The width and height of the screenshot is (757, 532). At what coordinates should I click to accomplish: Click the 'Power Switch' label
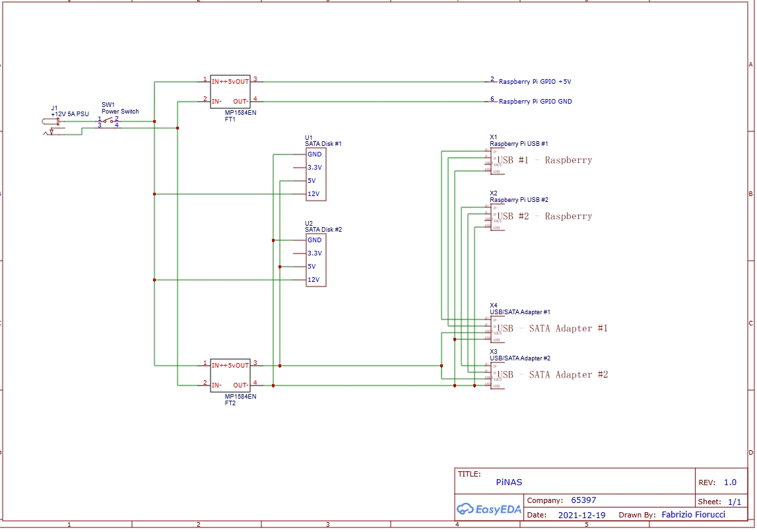pos(120,112)
